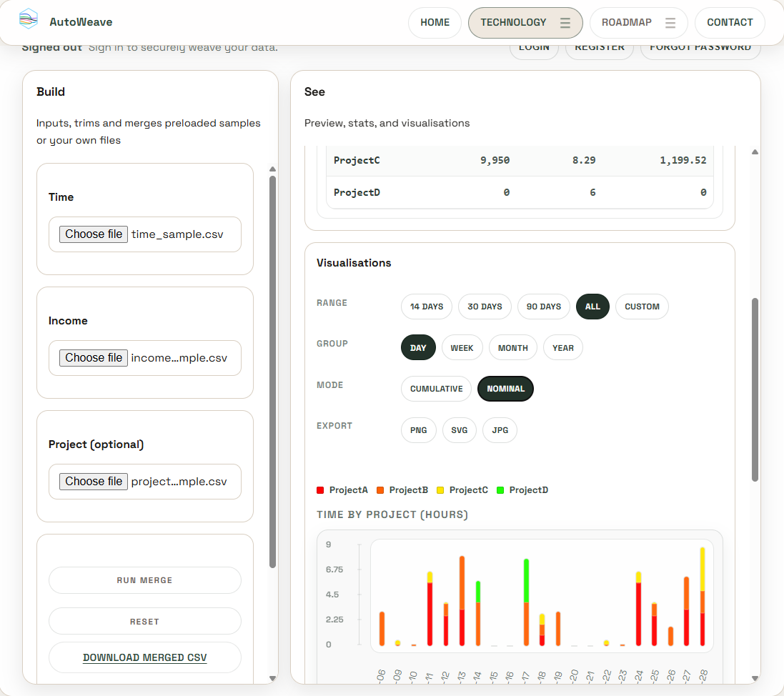784x696 pixels.
Task: Open the hamburger menu beside ROADMAP
Action: [x=670, y=22]
